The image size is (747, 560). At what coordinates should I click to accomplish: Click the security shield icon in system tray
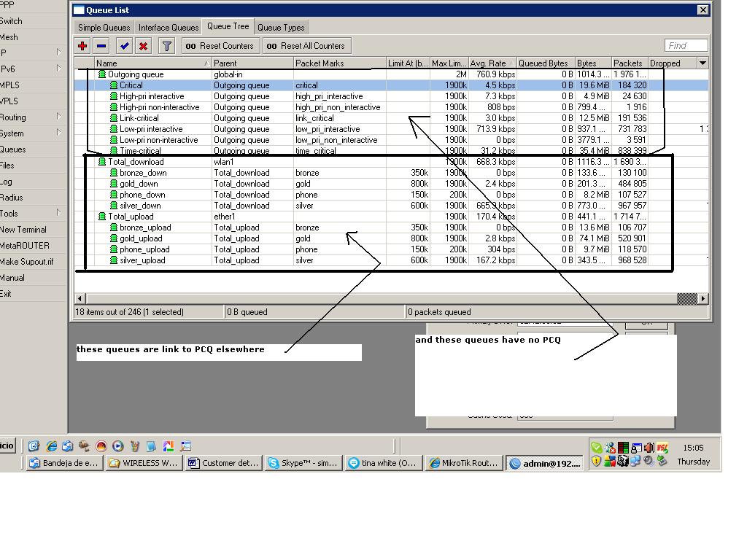click(x=596, y=461)
